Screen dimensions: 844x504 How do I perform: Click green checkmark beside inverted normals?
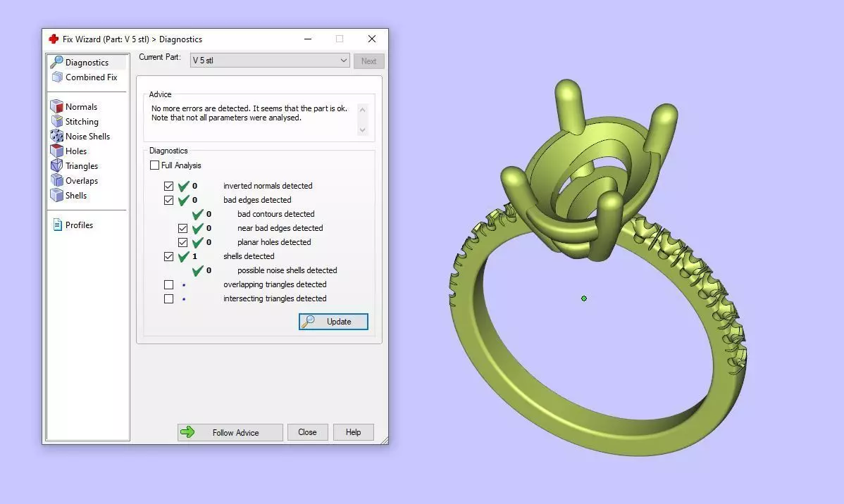coord(184,186)
